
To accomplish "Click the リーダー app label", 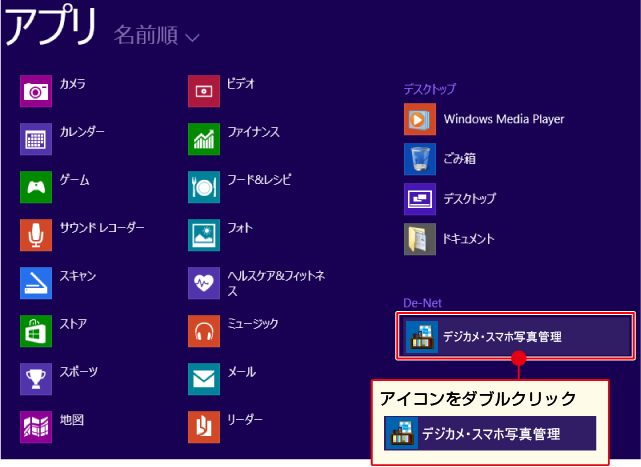I will click(244, 420).
